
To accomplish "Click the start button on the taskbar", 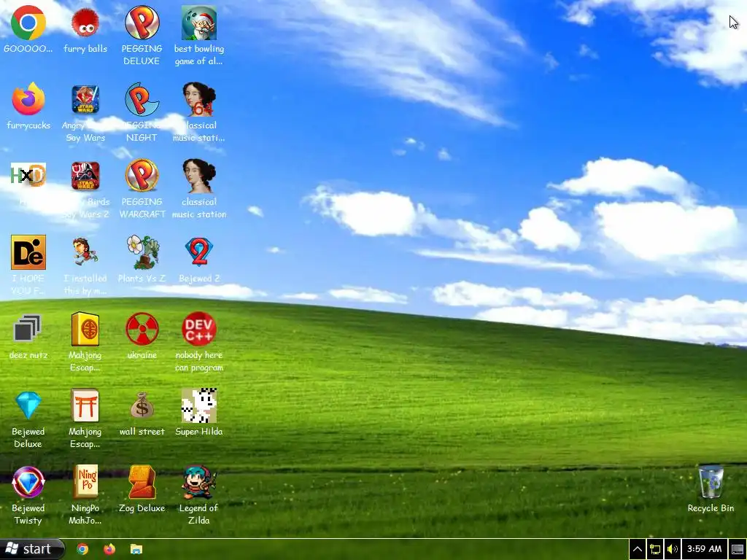I will 31,549.
